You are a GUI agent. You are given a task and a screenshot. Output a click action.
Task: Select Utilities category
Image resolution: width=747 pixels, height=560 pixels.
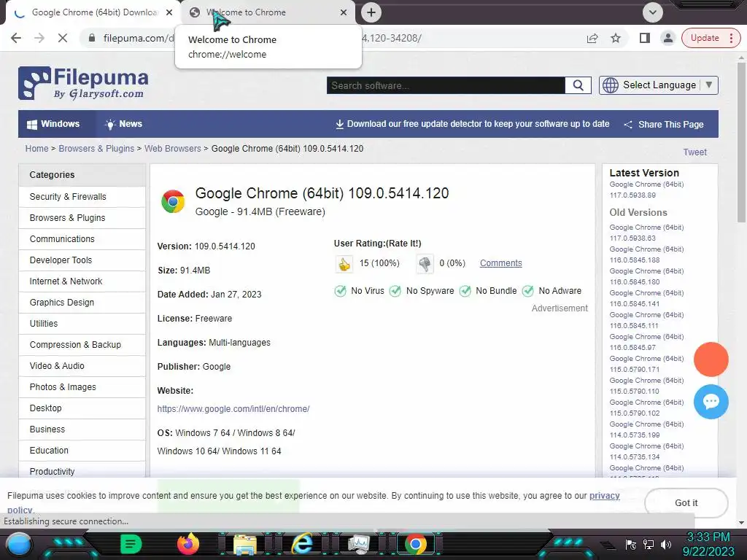(x=82, y=323)
